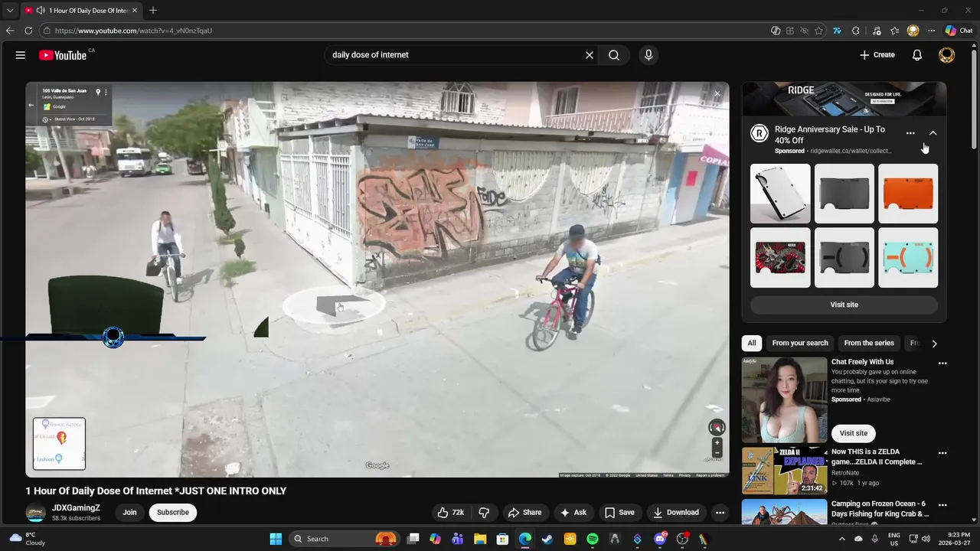The height and width of the screenshot is (551, 980).
Task: Open the dragon-print Ridge wallet product
Action: pyautogui.click(x=780, y=258)
